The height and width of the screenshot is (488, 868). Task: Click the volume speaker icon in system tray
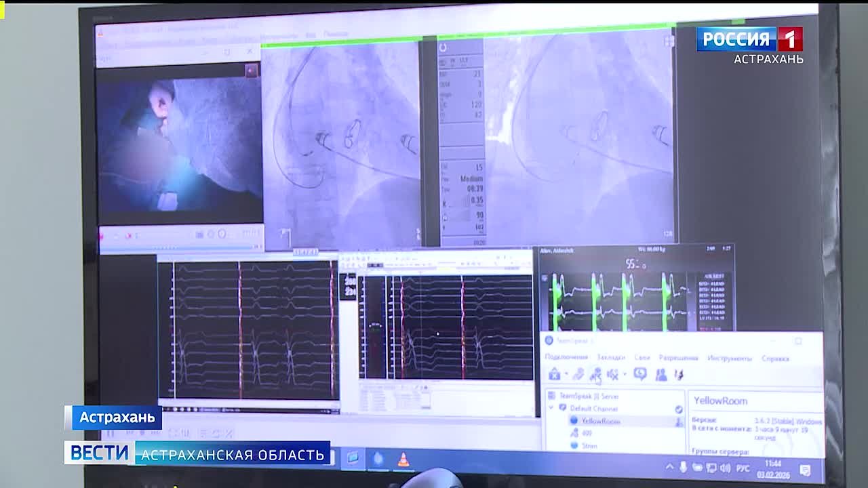(x=724, y=468)
